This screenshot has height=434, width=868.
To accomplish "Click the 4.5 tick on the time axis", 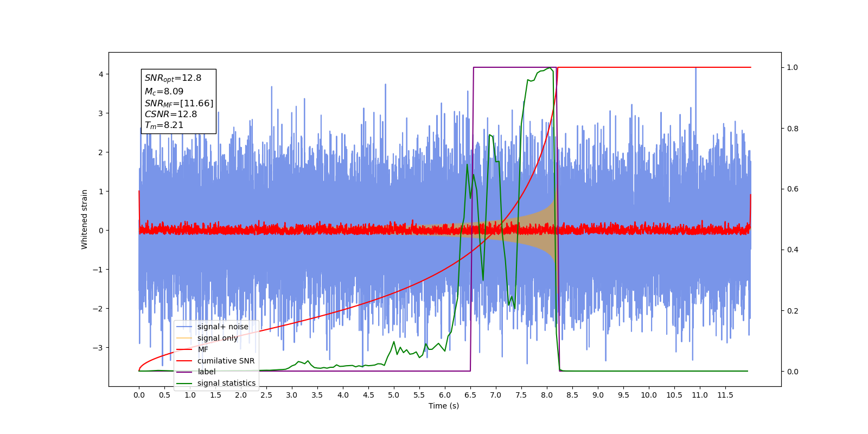I will point(368,395).
